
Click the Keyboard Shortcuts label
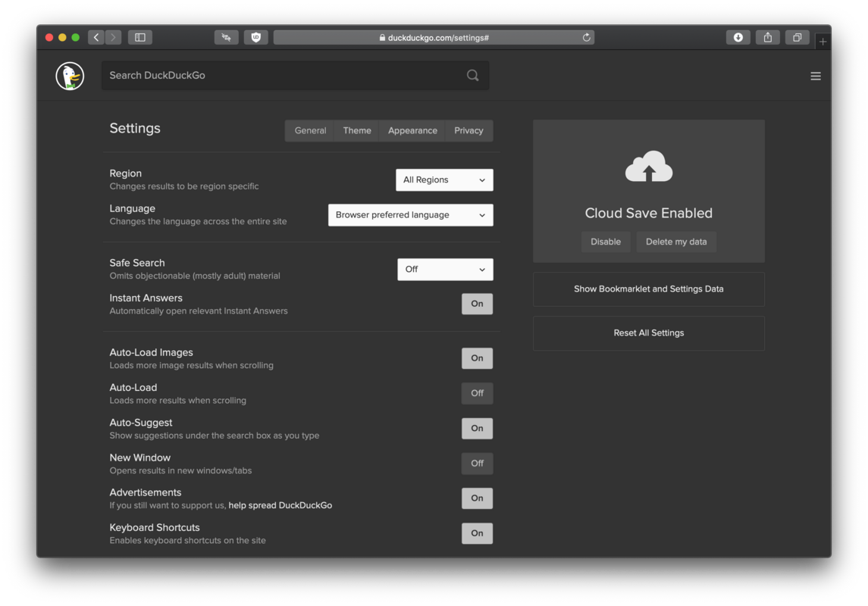coord(155,527)
